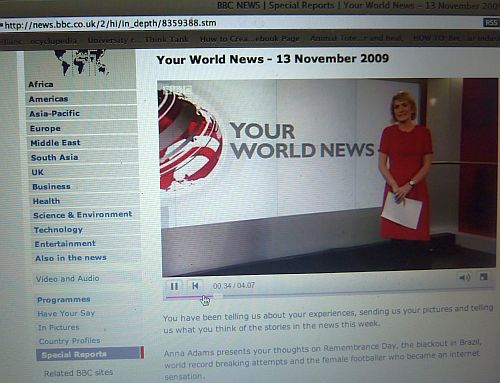Open Also in the news
This screenshot has width=500, height=383.
[71, 258]
